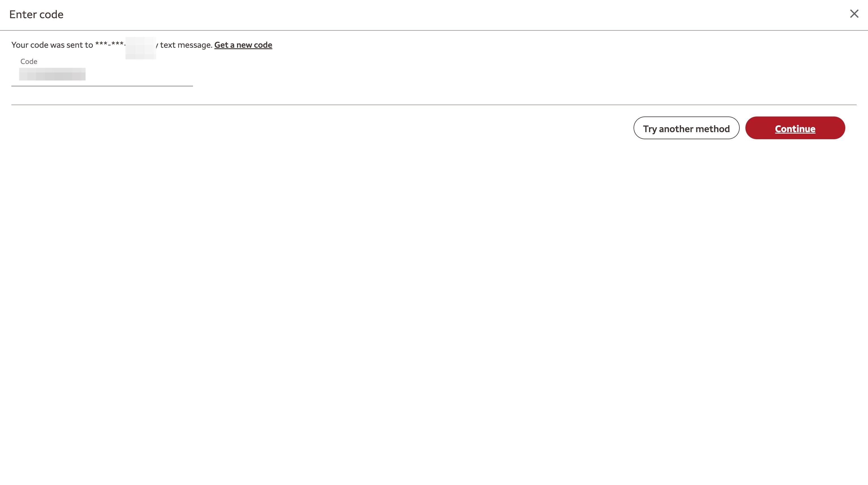The image size is (868, 485).
Task: Click the underline below the Code field
Action: point(102,86)
